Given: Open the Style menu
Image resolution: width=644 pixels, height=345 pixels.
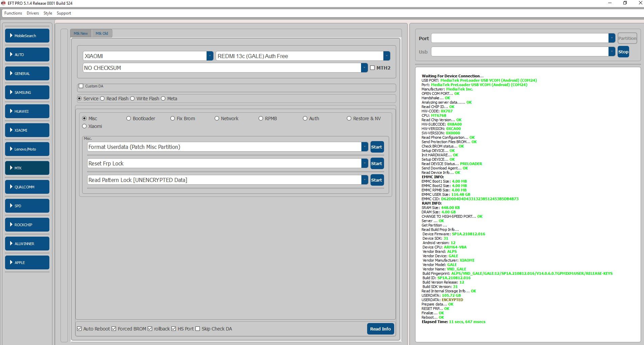Looking at the screenshot, I should (48, 13).
